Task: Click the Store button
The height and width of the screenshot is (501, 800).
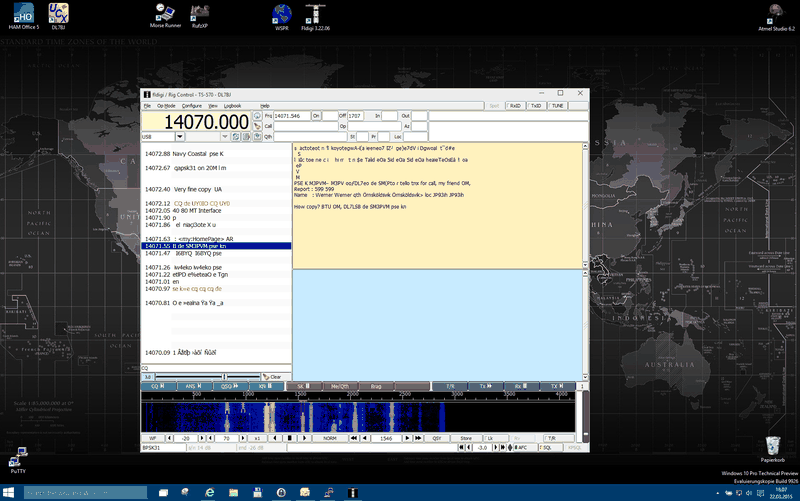Action: [x=466, y=438]
